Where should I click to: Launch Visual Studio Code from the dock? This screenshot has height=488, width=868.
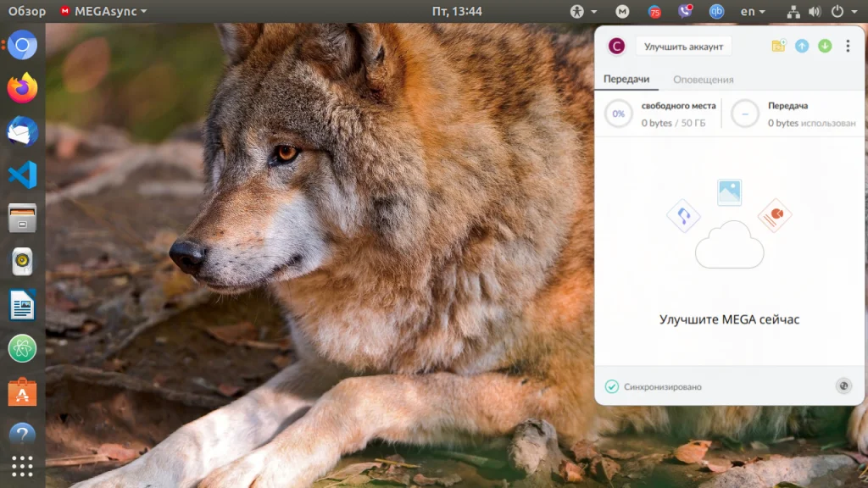pyautogui.click(x=23, y=175)
